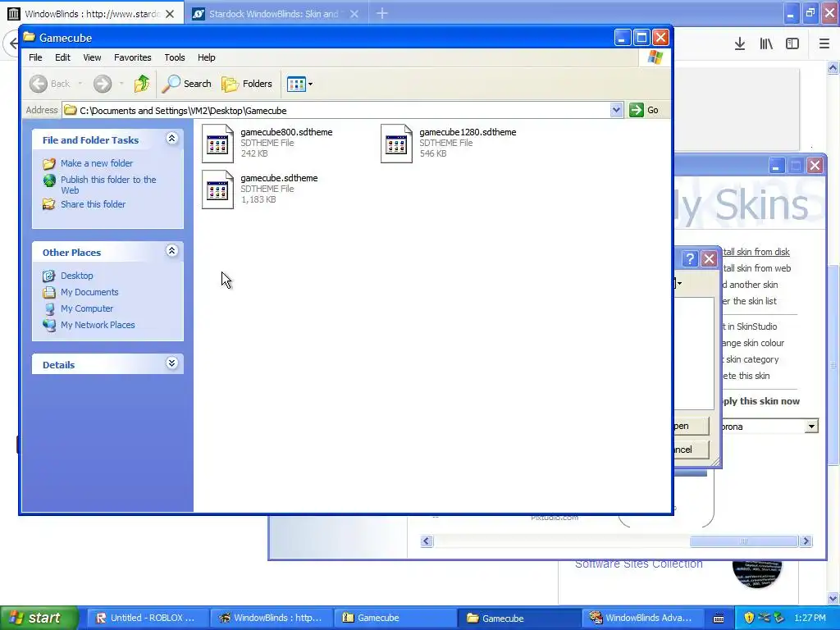This screenshot has height=630, width=840.
Task: Click the gamecube1280.sdtheme file name
Action: [468, 132]
